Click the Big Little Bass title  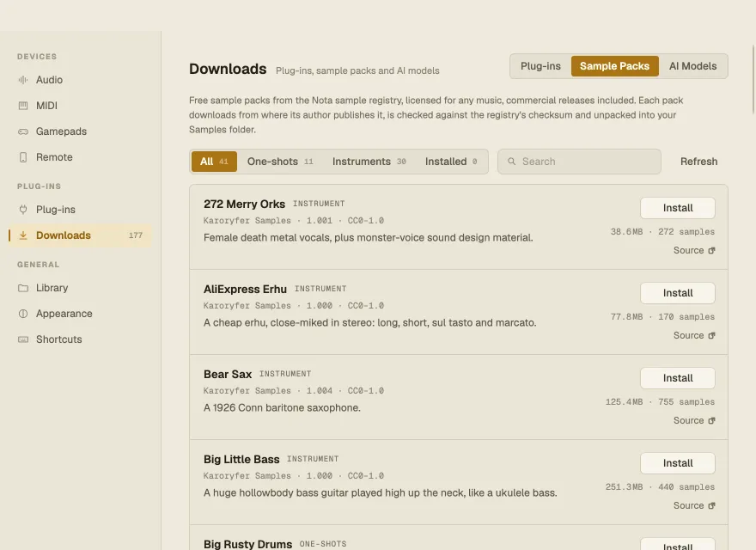tap(241, 459)
